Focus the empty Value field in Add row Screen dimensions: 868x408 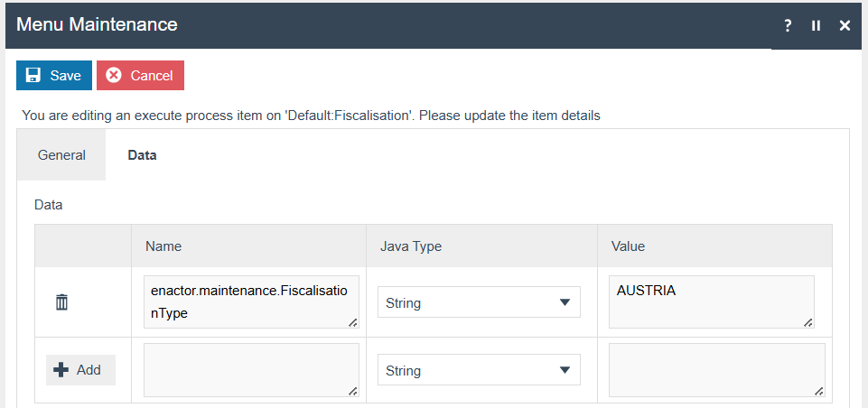pos(716,369)
